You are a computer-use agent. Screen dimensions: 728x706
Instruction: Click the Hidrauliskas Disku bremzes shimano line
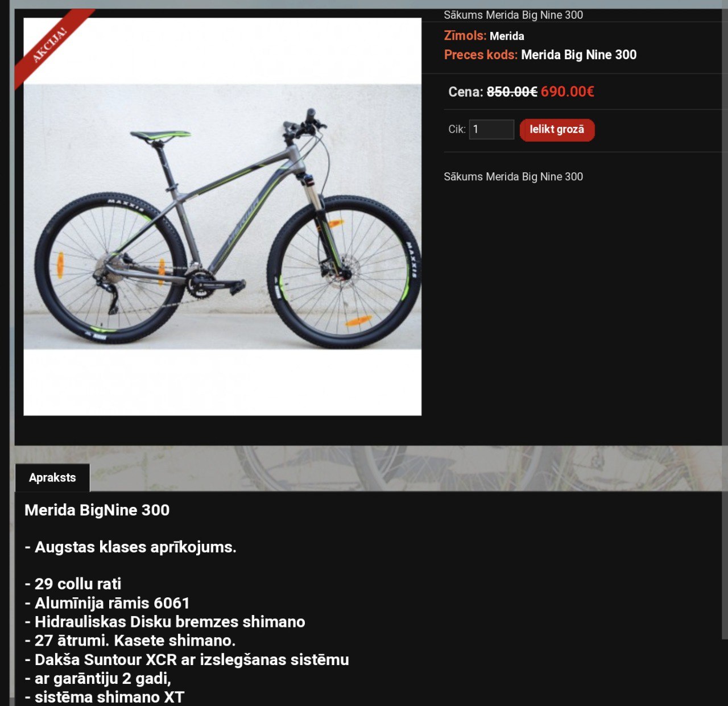[x=165, y=622]
